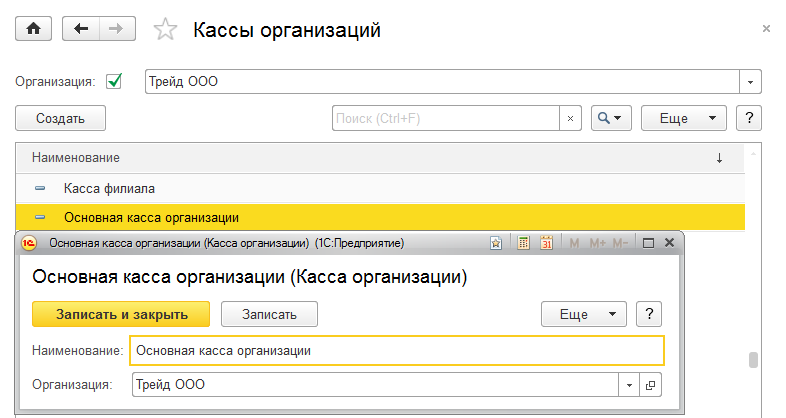Go back with the left arrow

(x=81, y=29)
